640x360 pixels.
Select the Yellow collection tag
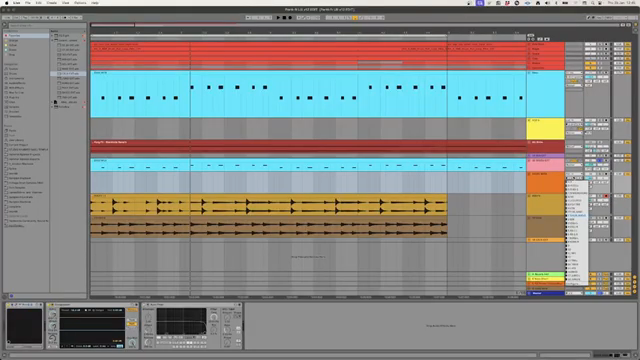[13, 45]
